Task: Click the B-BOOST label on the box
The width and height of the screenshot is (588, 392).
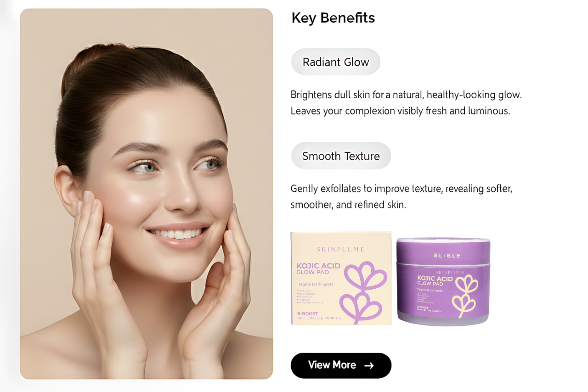Action: (x=307, y=314)
